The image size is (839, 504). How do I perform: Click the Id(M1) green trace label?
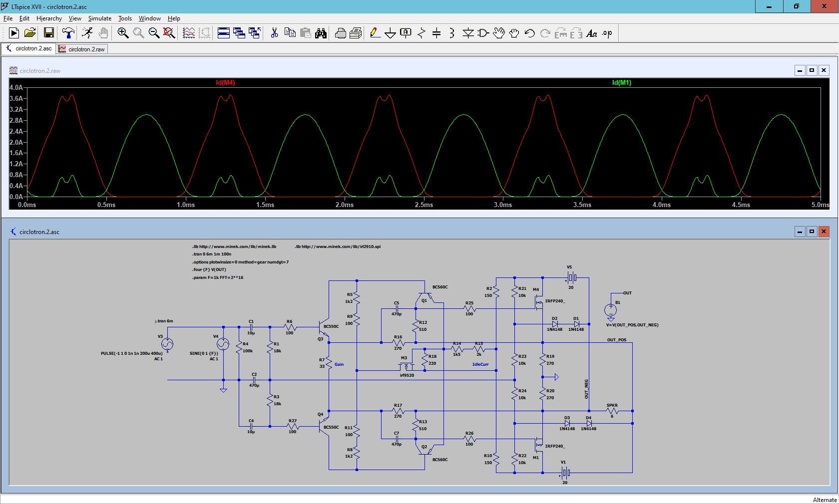point(622,82)
